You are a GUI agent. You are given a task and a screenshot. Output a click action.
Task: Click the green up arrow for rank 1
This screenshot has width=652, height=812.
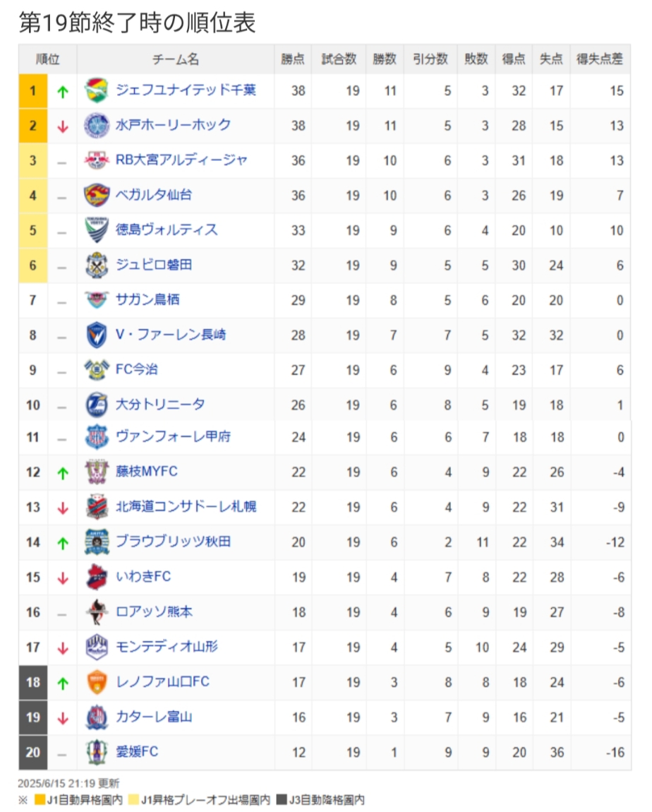click(63, 92)
